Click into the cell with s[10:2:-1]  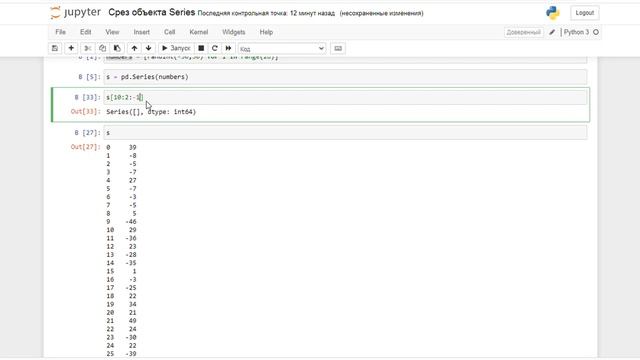point(345,97)
